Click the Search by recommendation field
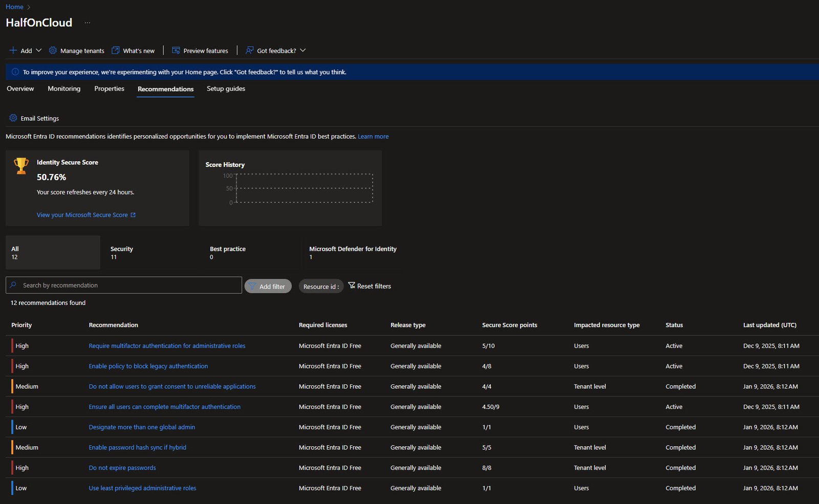 point(128,285)
